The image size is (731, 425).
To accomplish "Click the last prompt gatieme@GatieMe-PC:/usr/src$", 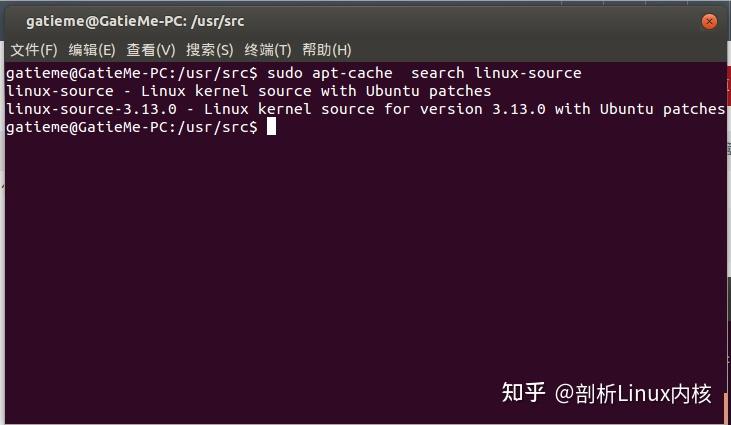I will click(x=131, y=127).
